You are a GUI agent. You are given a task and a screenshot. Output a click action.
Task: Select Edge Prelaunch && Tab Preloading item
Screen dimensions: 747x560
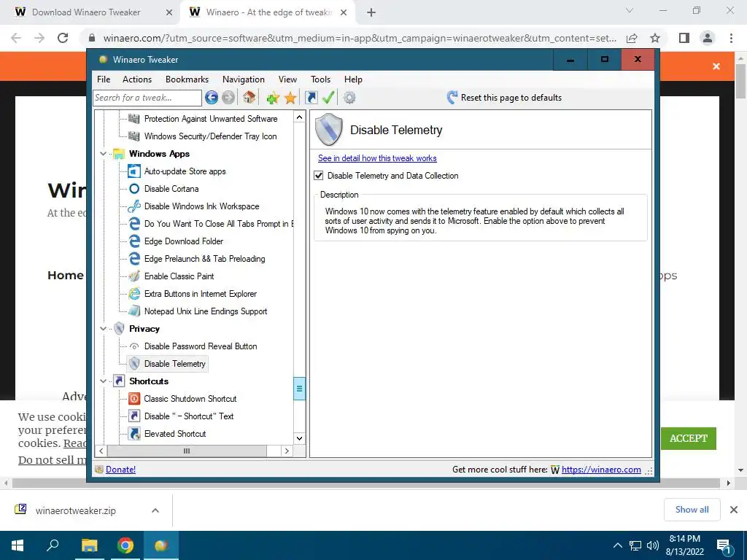coord(205,259)
